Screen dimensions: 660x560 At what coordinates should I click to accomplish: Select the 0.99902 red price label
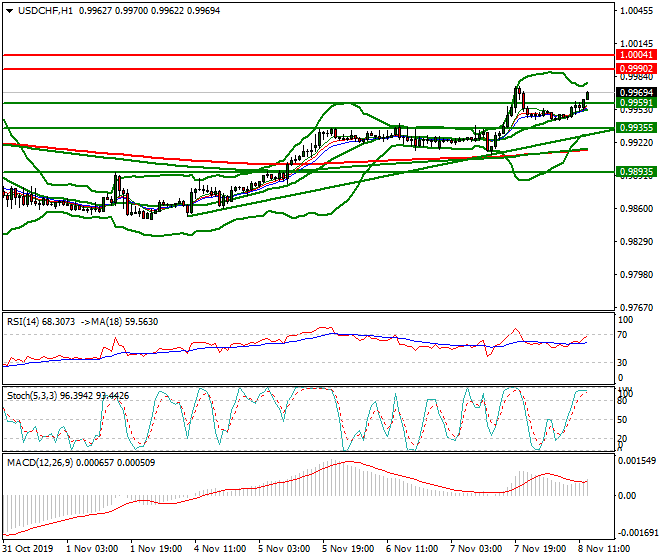[636, 69]
